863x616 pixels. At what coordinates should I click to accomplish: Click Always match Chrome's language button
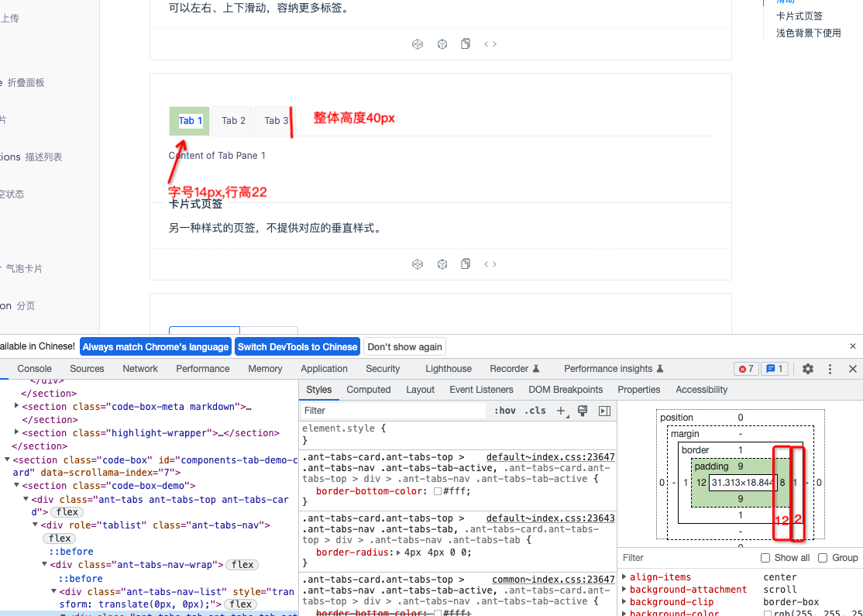155,347
